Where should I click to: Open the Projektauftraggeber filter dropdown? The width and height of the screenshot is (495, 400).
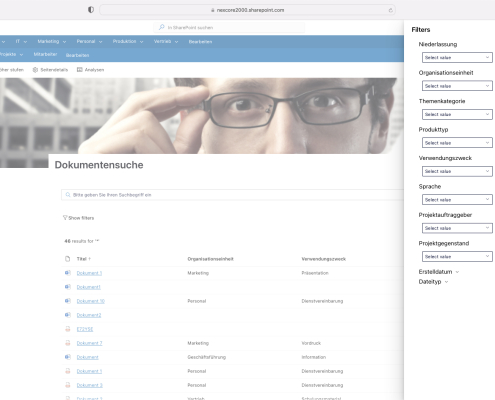pyautogui.click(x=457, y=228)
